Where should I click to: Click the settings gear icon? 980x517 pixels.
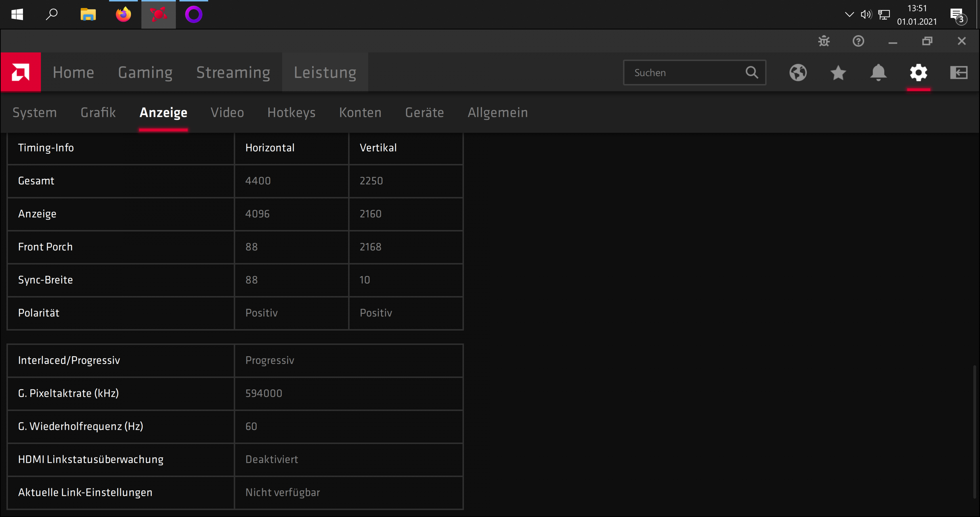click(x=918, y=72)
